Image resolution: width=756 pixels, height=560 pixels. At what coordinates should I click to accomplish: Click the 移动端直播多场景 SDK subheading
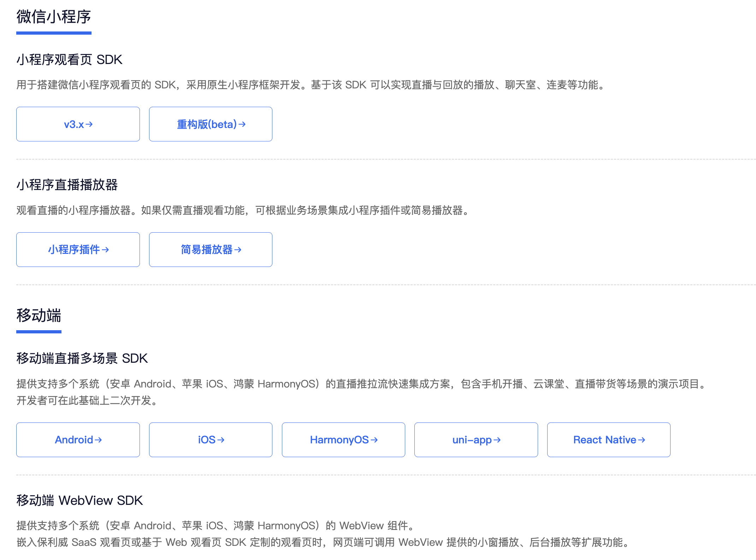pyautogui.click(x=82, y=358)
